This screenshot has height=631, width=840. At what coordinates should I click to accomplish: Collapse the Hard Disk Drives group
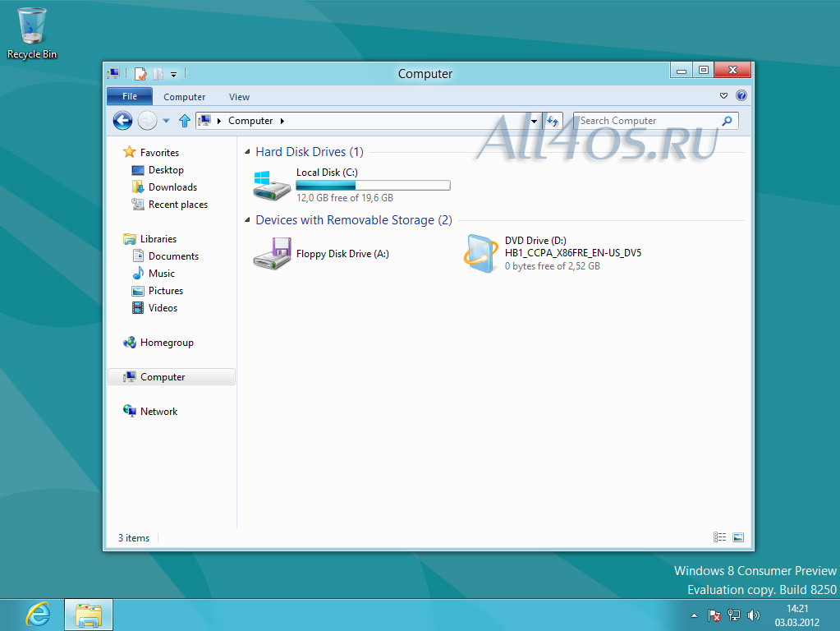click(247, 152)
